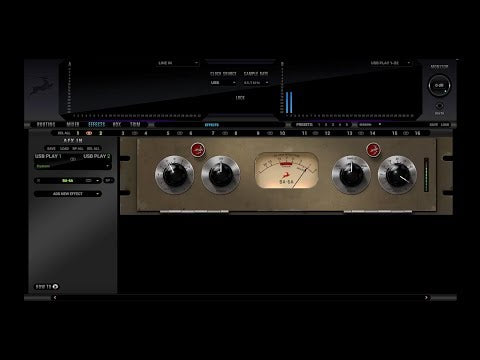Select channel 16 in channel strip
The image size is (480, 360).
pos(417,133)
